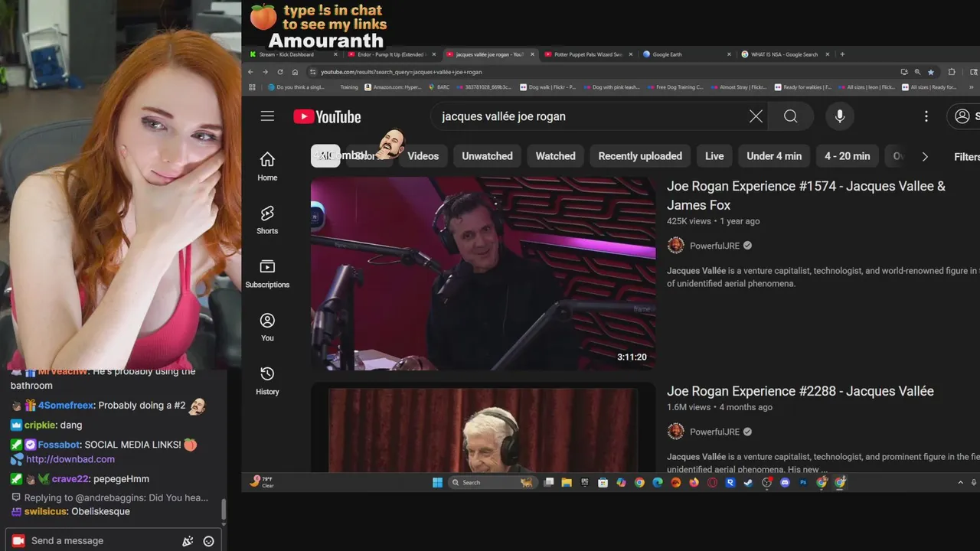Screen dimensions: 980x551
Task: Click the chat scrollbar
Action: coord(224,509)
